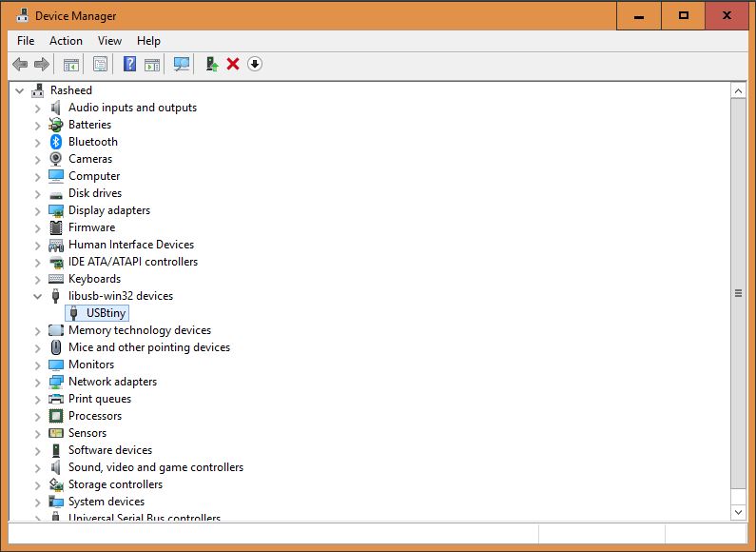Expand the Computer node arrow
The image size is (756, 552).
[38, 177]
